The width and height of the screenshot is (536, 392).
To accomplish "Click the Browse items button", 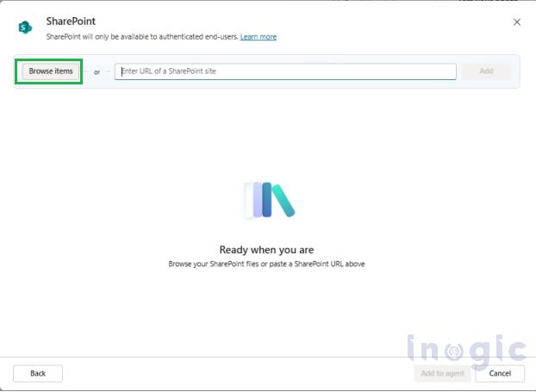I will [51, 72].
